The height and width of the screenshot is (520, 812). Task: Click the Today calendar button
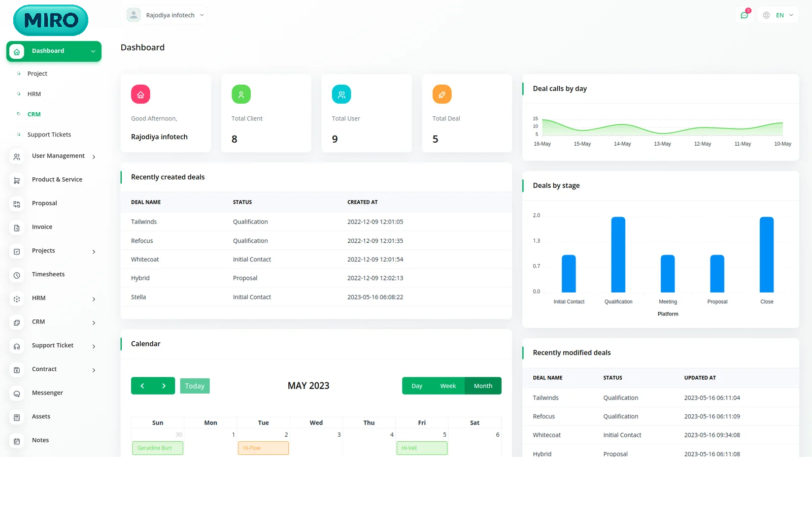coord(195,386)
